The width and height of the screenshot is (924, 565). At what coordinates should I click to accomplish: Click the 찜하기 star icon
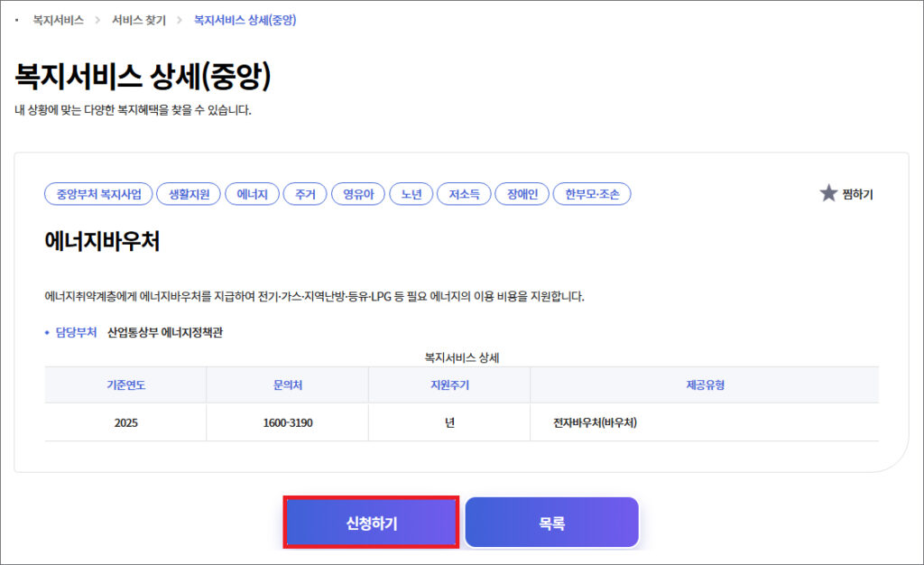pos(828,193)
